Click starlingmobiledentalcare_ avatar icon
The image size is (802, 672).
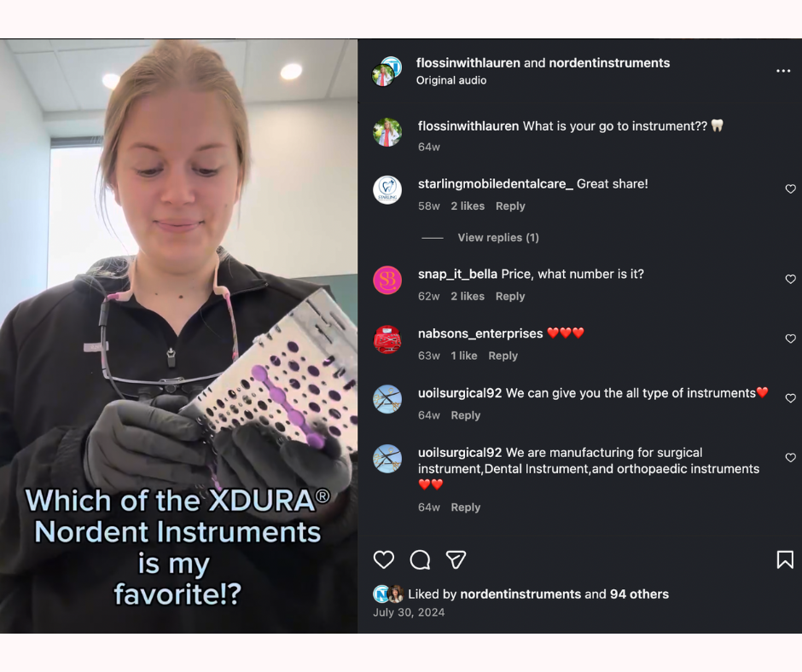[387, 189]
